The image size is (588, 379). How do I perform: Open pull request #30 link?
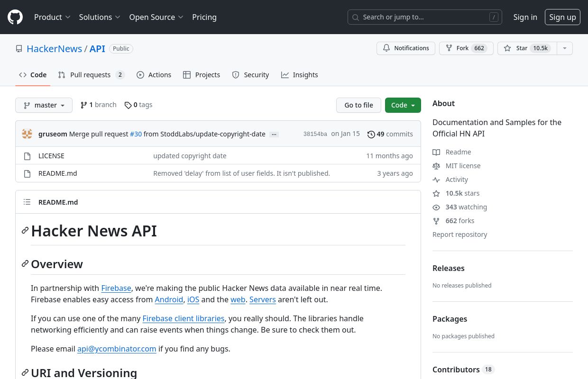coord(136,134)
